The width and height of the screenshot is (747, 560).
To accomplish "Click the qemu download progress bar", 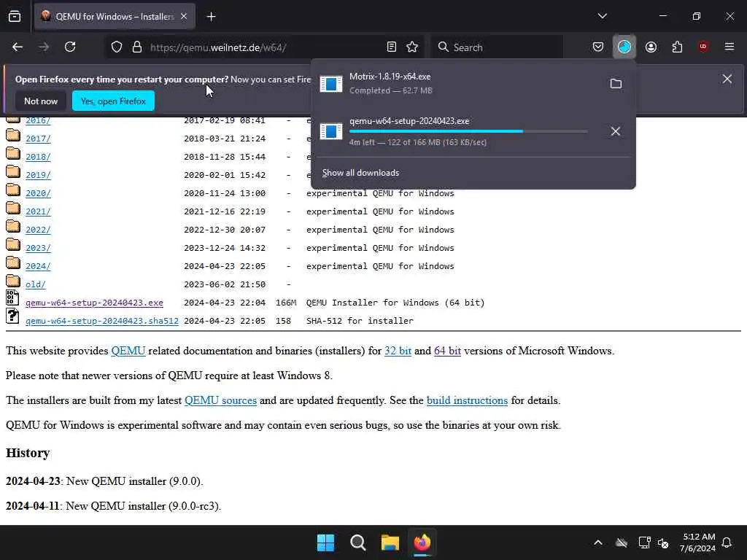I will (x=468, y=131).
